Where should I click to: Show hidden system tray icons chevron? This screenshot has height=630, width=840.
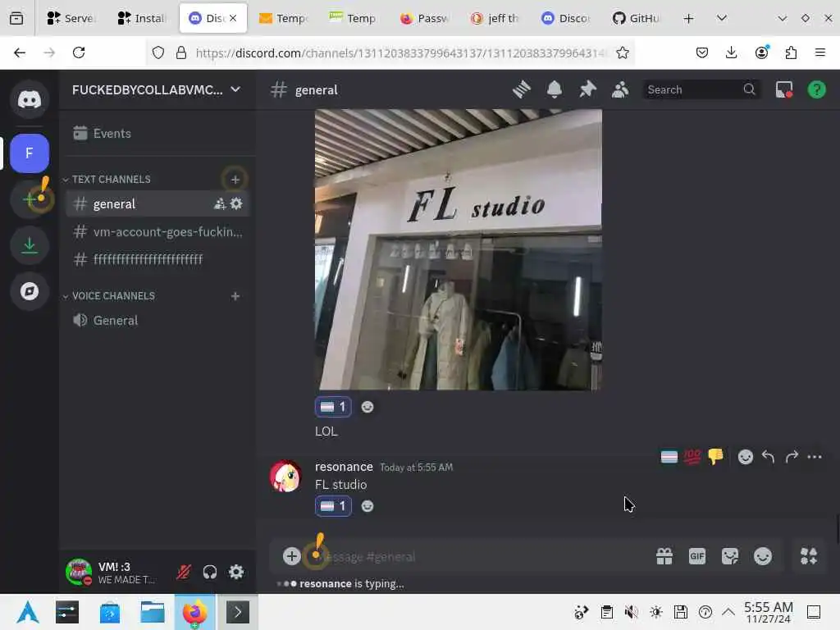coord(728,612)
